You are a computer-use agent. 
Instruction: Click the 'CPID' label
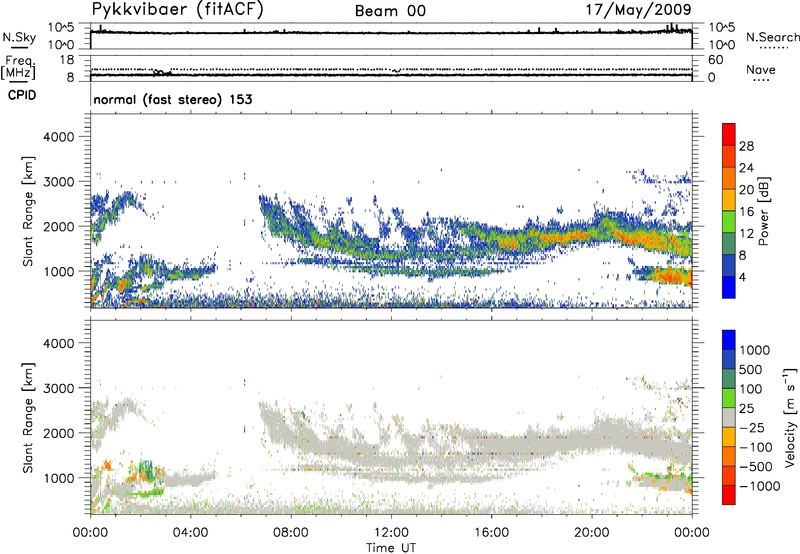(x=22, y=95)
